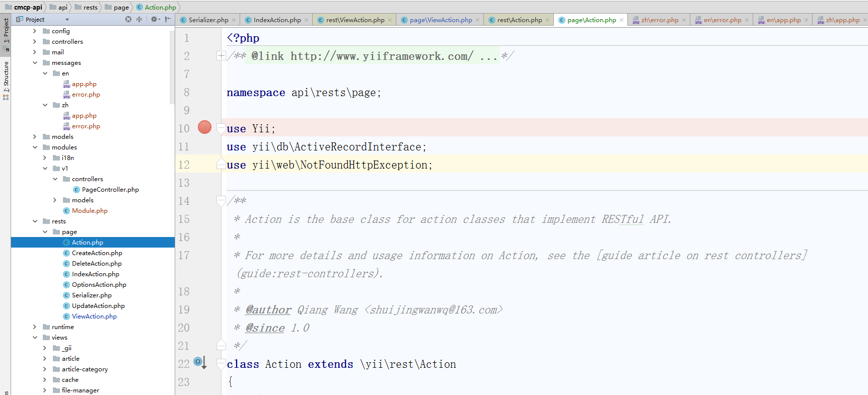Expand the runtime folder
The image size is (868, 395).
coord(35,327)
